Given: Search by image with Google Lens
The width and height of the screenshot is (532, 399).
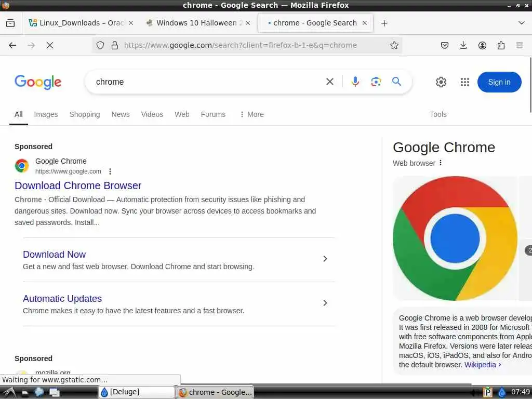Looking at the screenshot, I should tap(376, 82).
